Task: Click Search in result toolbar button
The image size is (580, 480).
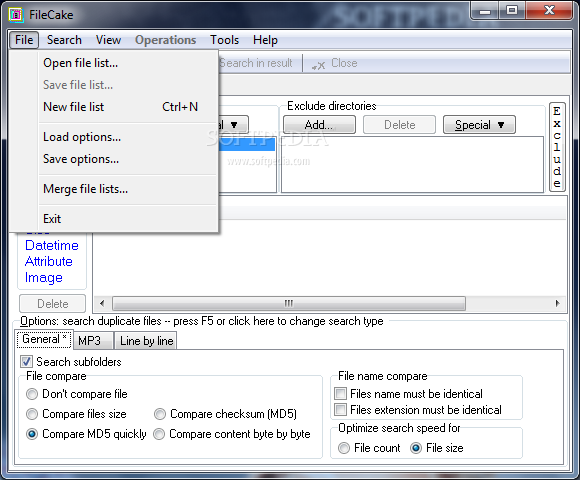Action: [256, 63]
